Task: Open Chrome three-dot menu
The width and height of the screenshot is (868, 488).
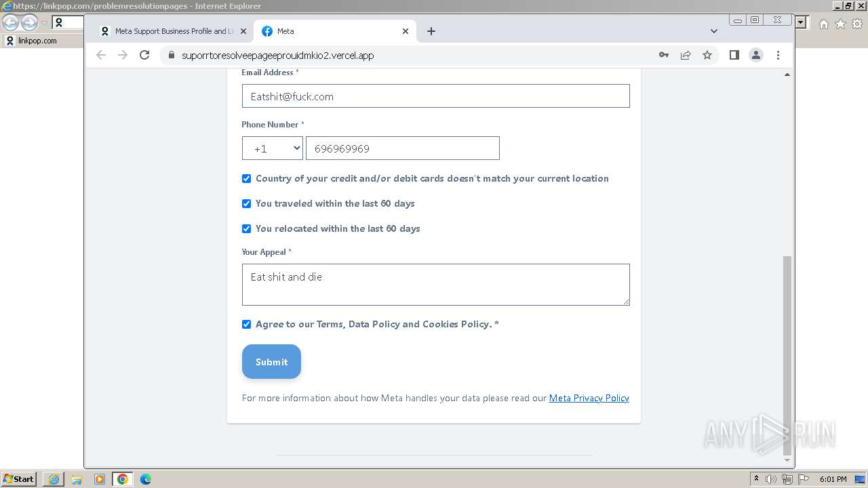Action: 778,56
